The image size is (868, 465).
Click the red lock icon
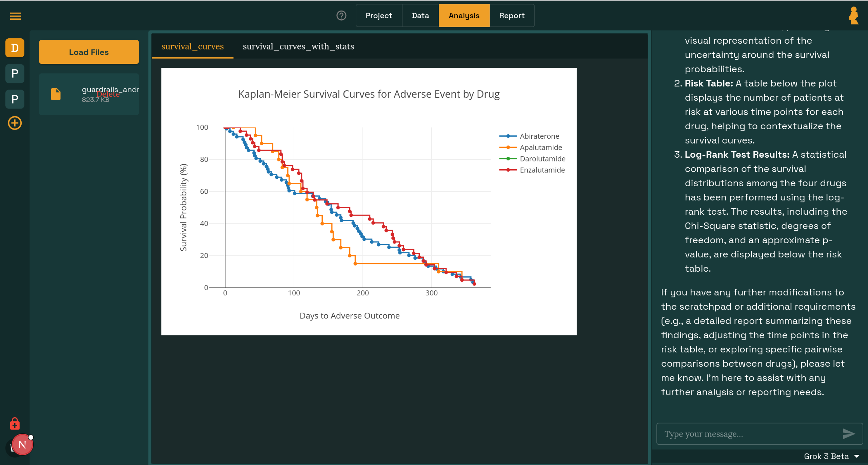pyautogui.click(x=15, y=424)
